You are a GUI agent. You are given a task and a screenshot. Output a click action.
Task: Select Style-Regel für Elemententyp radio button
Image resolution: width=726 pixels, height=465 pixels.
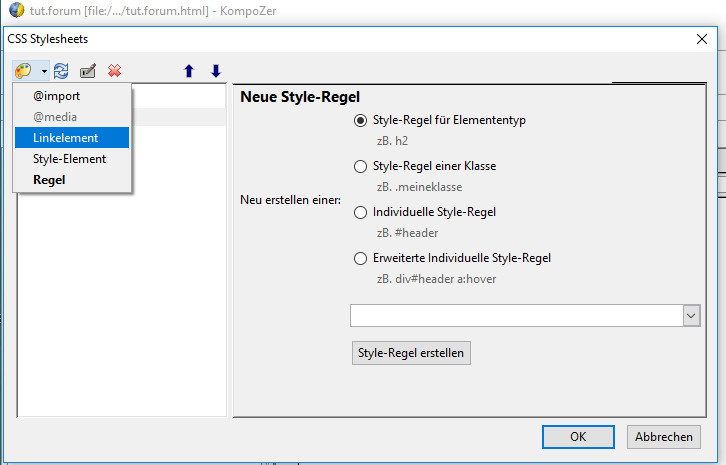click(x=360, y=120)
